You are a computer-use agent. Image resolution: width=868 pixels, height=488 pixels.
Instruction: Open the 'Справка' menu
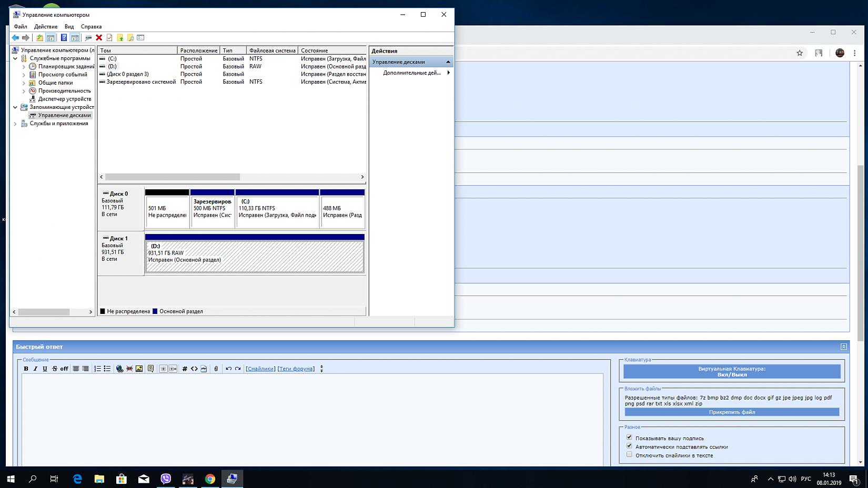coord(91,26)
